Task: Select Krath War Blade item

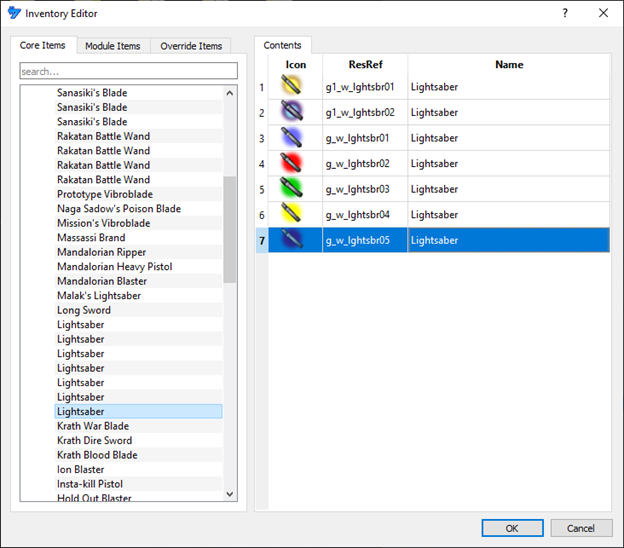Action: tap(138, 426)
